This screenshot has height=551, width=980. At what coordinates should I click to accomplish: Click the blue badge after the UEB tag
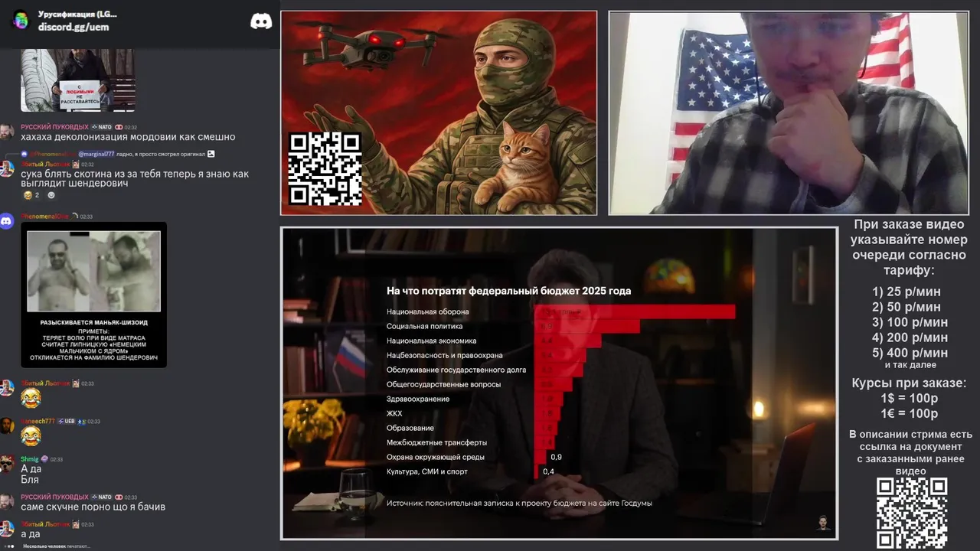click(80, 421)
